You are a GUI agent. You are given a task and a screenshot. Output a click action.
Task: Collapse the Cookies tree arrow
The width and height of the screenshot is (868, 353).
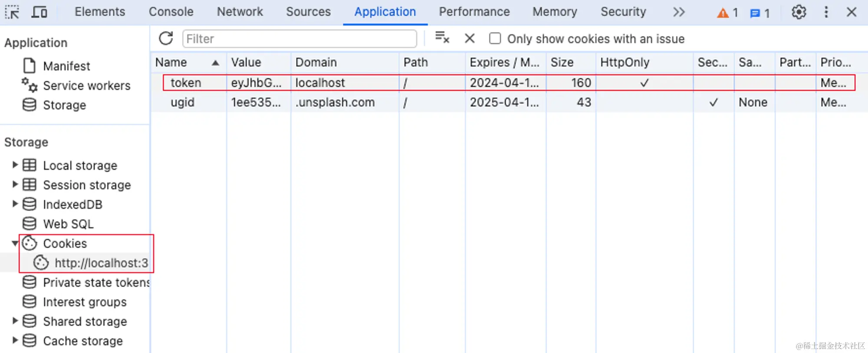15,243
